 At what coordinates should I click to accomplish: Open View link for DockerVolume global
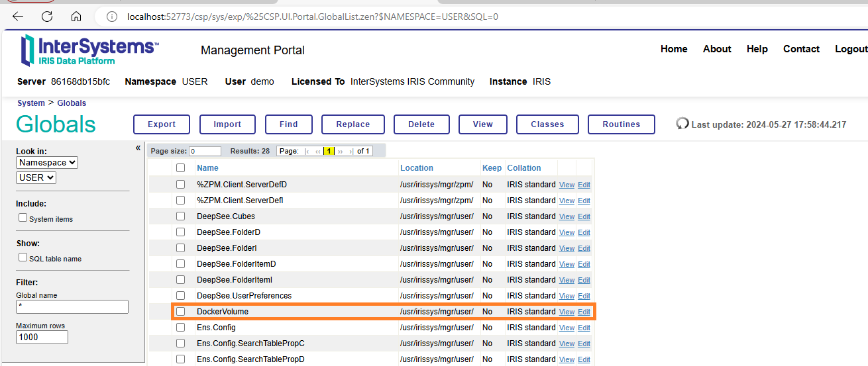pyautogui.click(x=567, y=312)
